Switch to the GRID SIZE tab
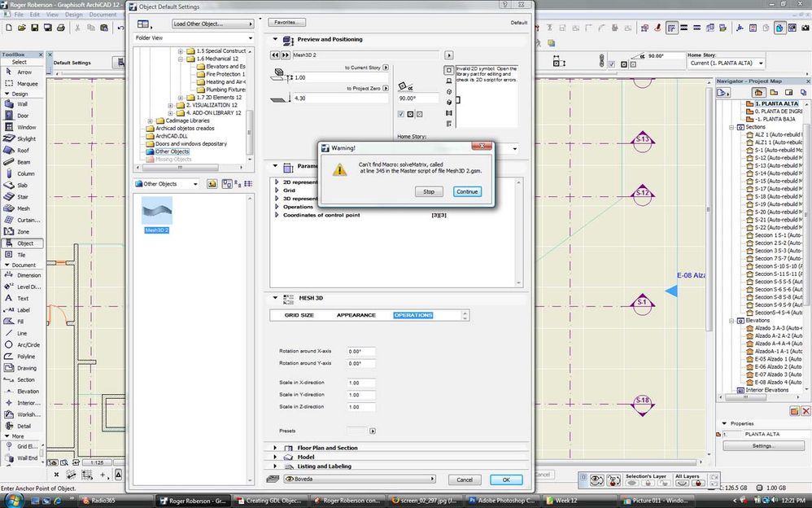 pos(299,315)
